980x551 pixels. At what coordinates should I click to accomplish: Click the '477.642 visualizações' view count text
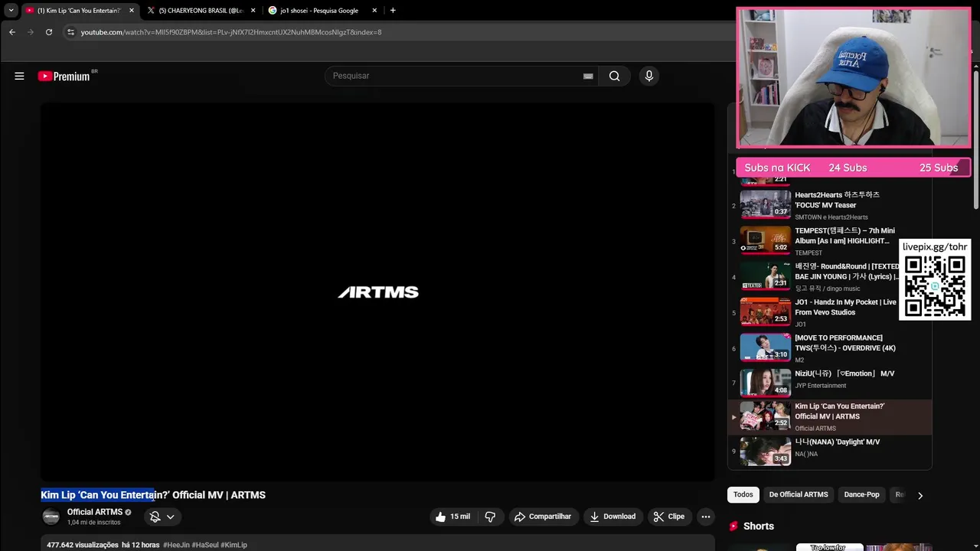[83, 545]
